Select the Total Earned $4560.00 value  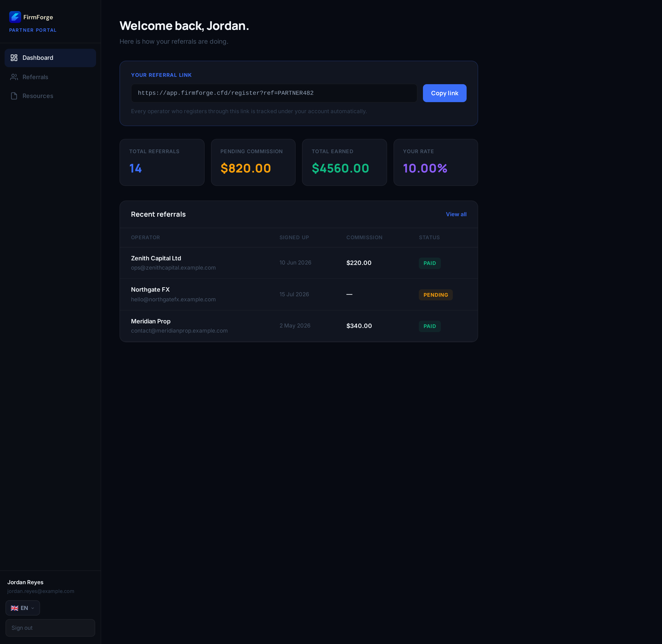[x=340, y=168]
